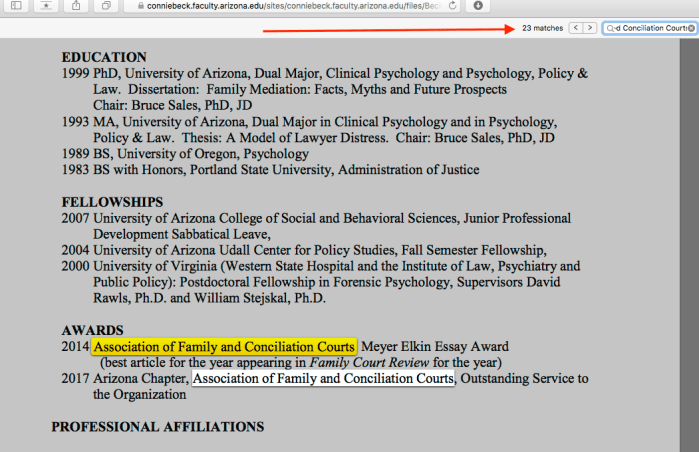Open the magnifier search options dropdown

611,28
